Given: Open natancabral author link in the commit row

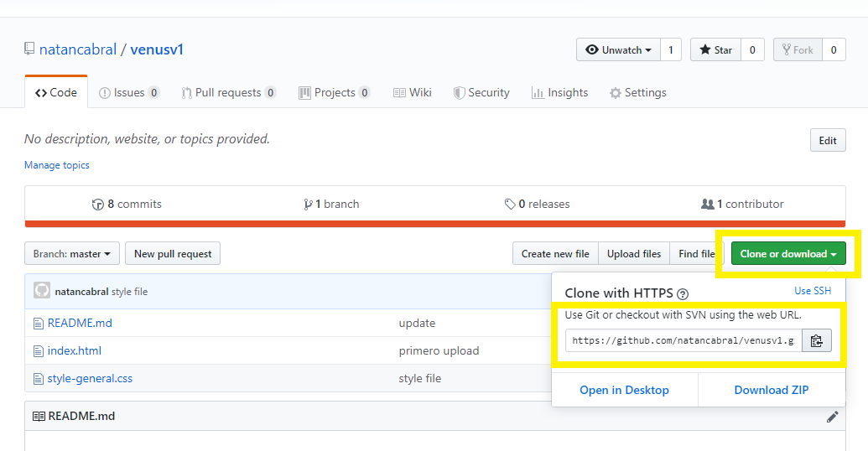Looking at the screenshot, I should tap(81, 292).
